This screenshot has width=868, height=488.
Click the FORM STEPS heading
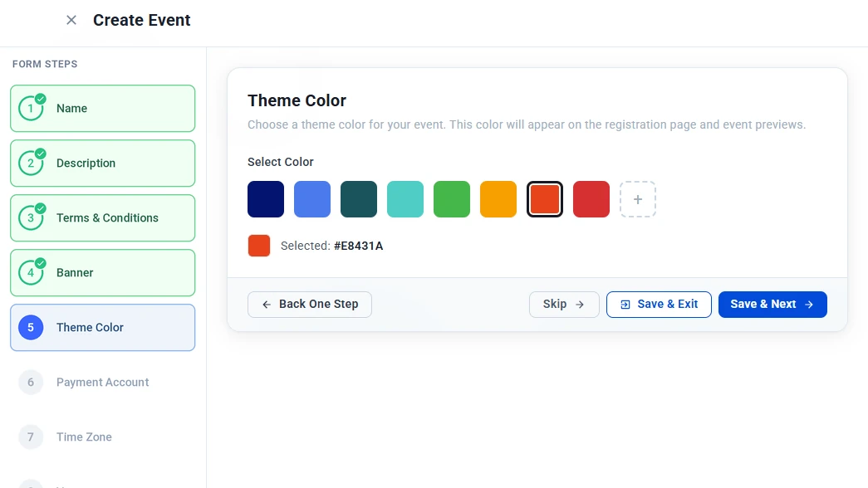coord(45,64)
